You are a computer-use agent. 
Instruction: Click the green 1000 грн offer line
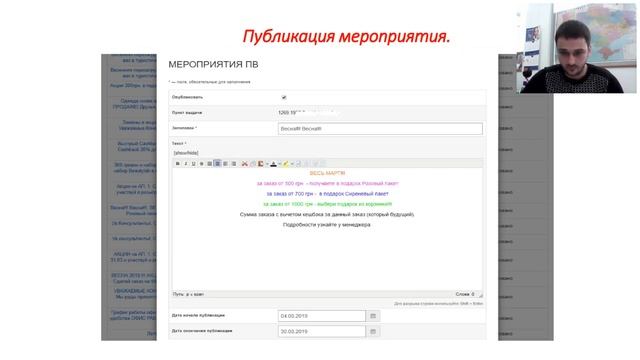click(x=327, y=204)
